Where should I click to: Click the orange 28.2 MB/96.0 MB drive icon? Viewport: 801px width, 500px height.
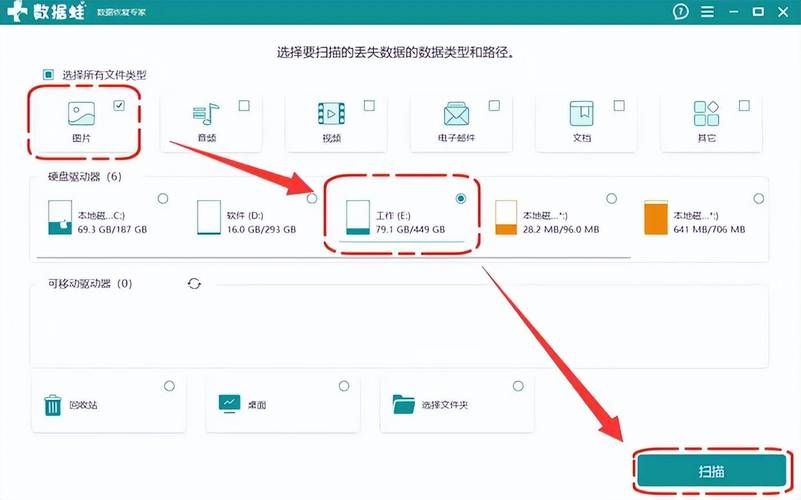(506, 218)
